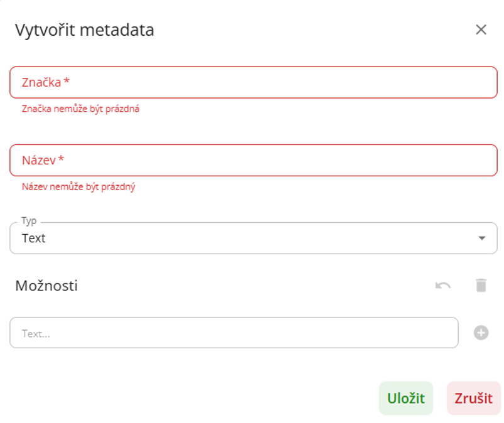Click the red 'Značka *' placeholder label
Screen dimensions: 504x423
tap(45, 82)
